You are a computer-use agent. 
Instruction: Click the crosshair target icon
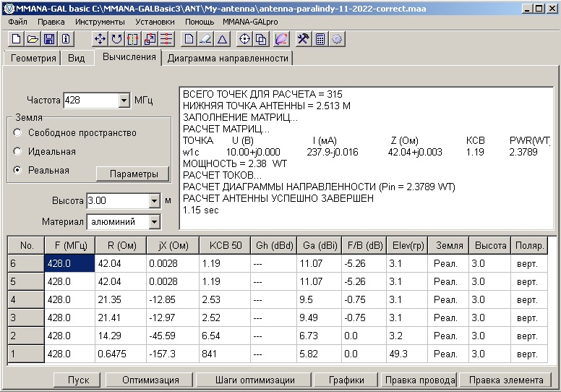[x=244, y=38]
